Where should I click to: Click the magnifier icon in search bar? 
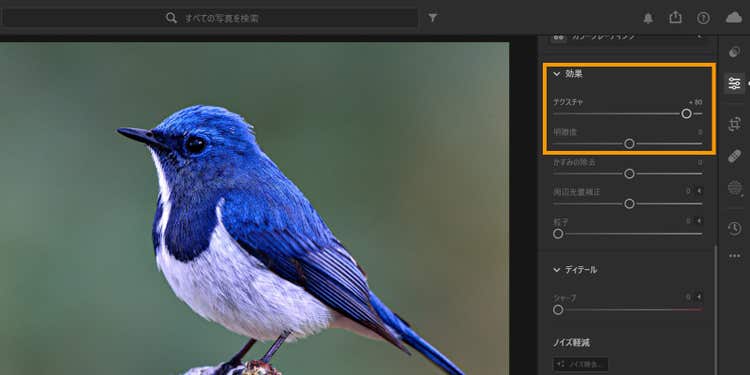[171, 18]
